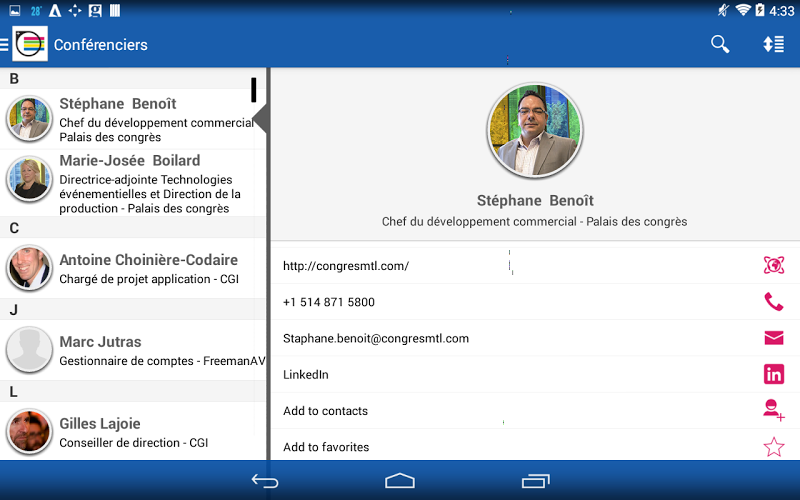Tap the J section header
The width and height of the screenshot is (800, 500).
[x=133, y=310]
